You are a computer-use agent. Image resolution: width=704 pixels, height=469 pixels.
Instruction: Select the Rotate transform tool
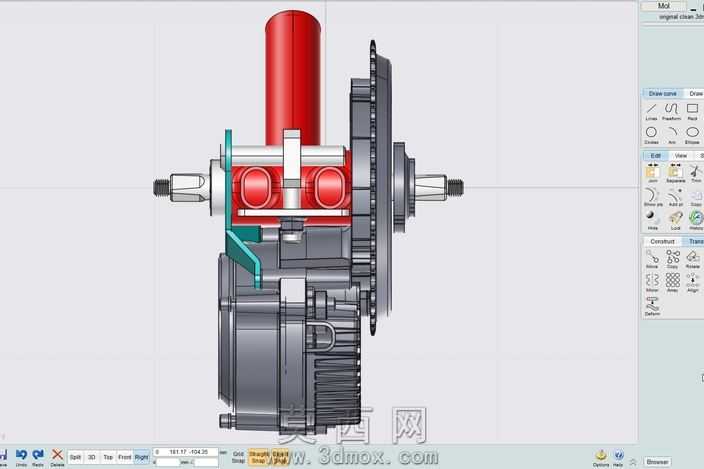(693, 259)
